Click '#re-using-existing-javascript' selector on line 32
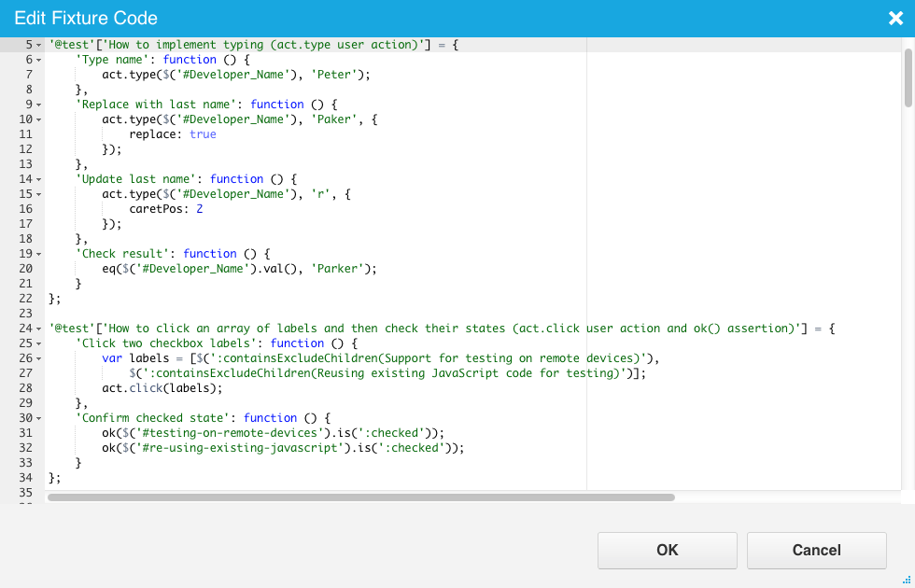Image resolution: width=915 pixels, height=588 pixels. (240, 448)
